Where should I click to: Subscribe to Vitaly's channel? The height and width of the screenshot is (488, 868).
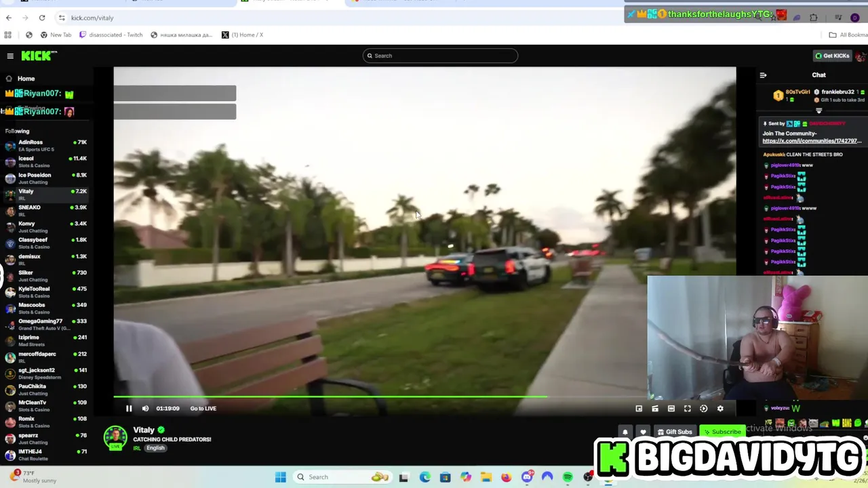(x=722, y=432)
